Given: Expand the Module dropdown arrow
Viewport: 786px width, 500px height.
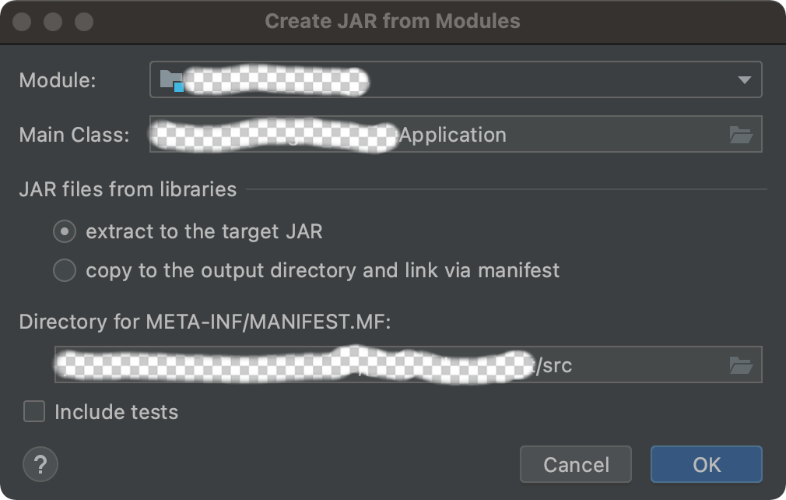Looking at the screenshot, I should 744,80.
